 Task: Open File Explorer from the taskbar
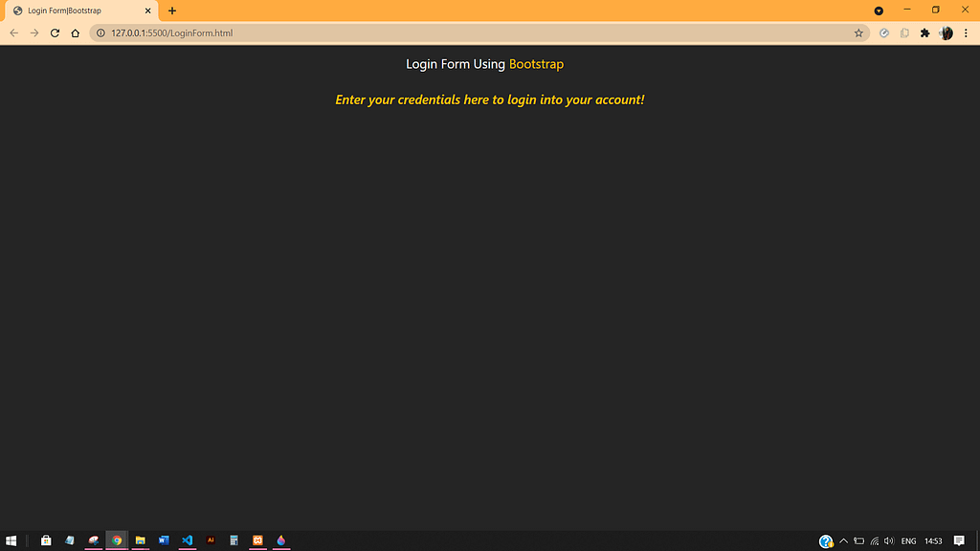(x=140, y=540)
